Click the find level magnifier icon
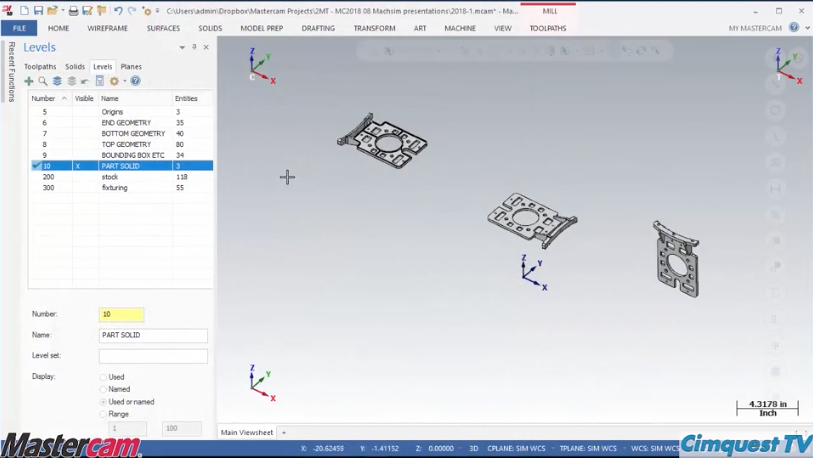The height and width of the screenshot is (458, 813). 43,81
